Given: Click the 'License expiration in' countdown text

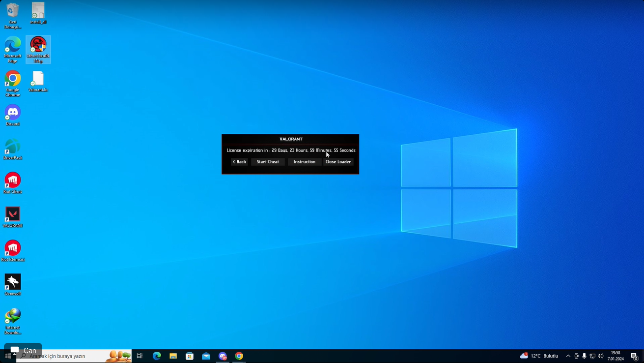Looking at the screenshot, I should click(291, 151).
